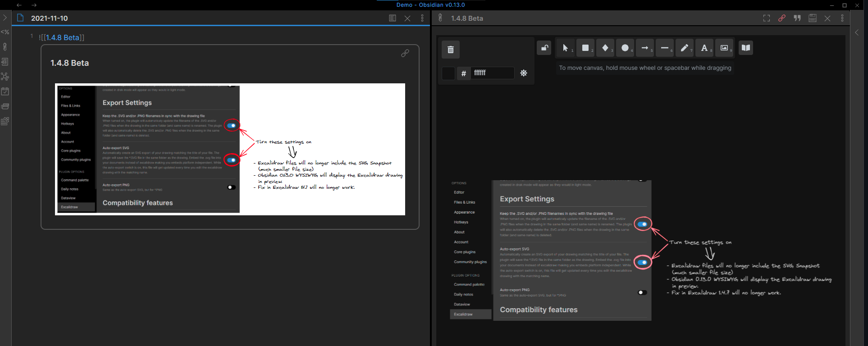Click the 1.4.8 Beta drawing title
Image resolution: width=868 pixels, height=346 pixels.
pyautogui.click(x=467, y=18)
